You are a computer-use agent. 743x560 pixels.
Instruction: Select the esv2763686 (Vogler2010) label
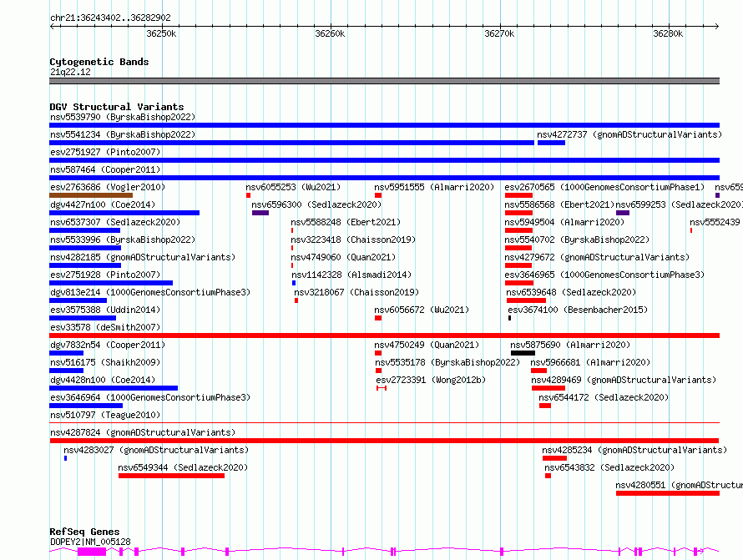click(108, 187)
